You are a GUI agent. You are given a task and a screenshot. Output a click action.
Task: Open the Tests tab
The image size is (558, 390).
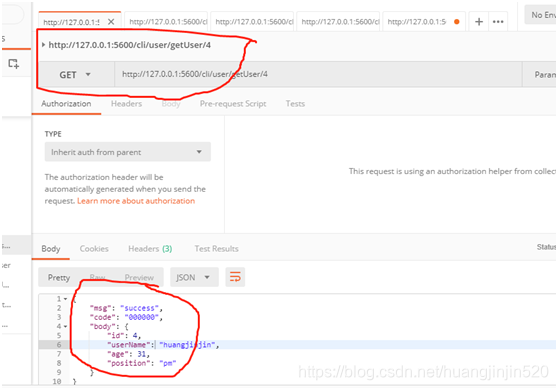click(295, 104)
